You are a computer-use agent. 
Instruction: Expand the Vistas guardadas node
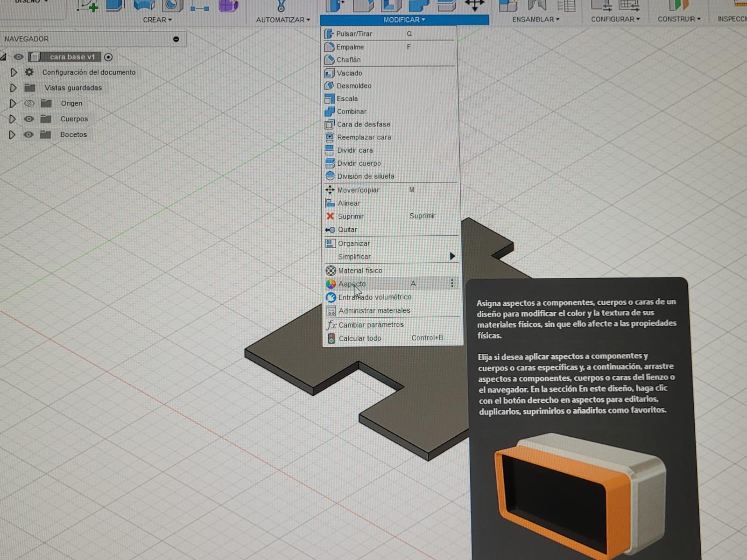[x=13, y=88]
